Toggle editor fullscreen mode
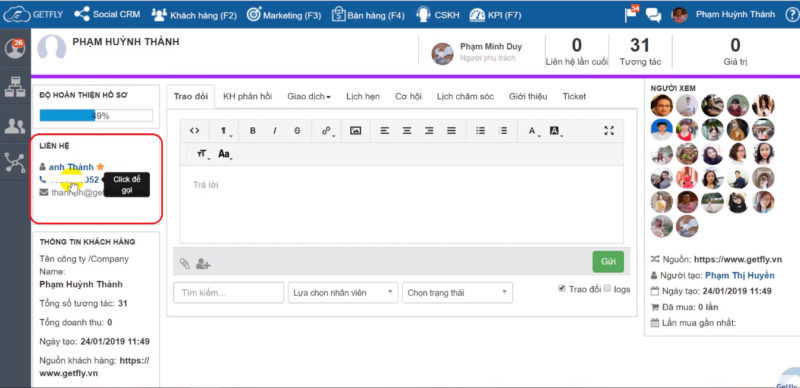 [609, 131]
